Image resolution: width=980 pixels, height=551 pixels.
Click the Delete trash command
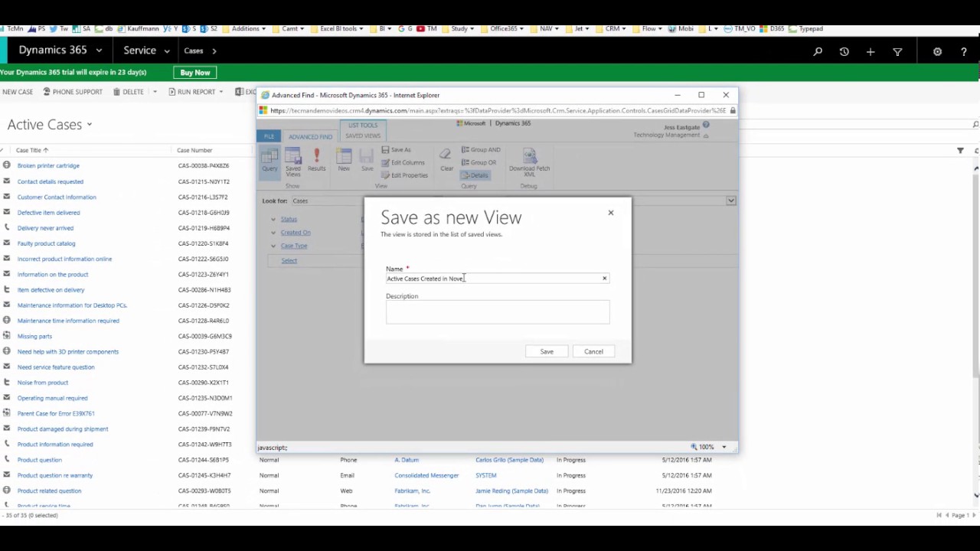tap(129, 92)
